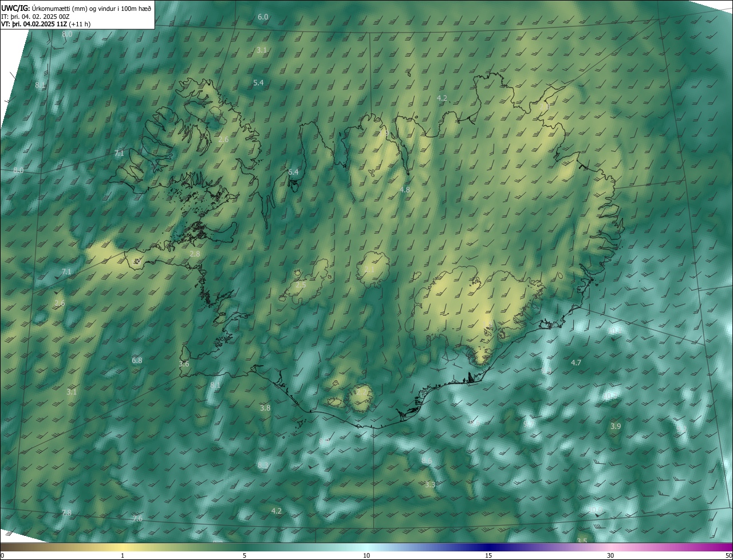This screenshot has height=560, width=733.
Task: Click the valid time line 'VT: þri. 04.02.2025 11Z (+11 h)'
Action: coord(46,25)
